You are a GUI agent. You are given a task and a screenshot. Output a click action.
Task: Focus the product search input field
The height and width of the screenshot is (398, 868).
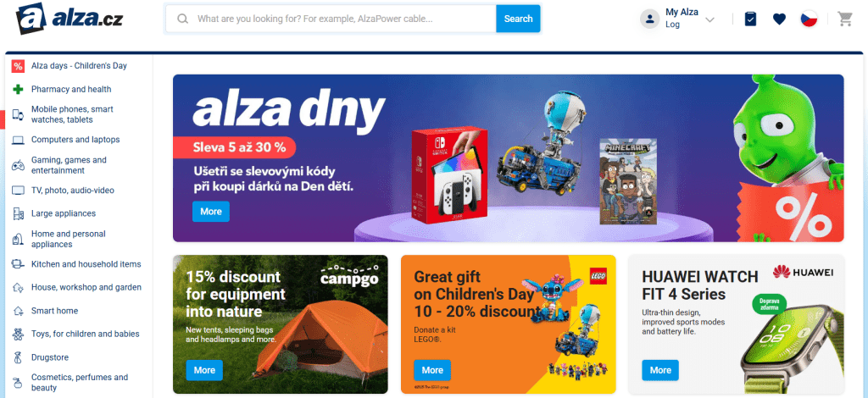click(x=331, y=19)
